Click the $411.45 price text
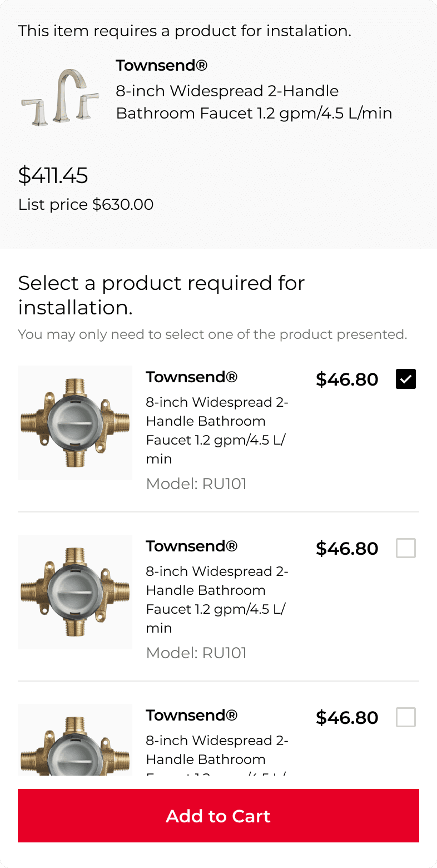The image size is (437, 868). point(53,176)
